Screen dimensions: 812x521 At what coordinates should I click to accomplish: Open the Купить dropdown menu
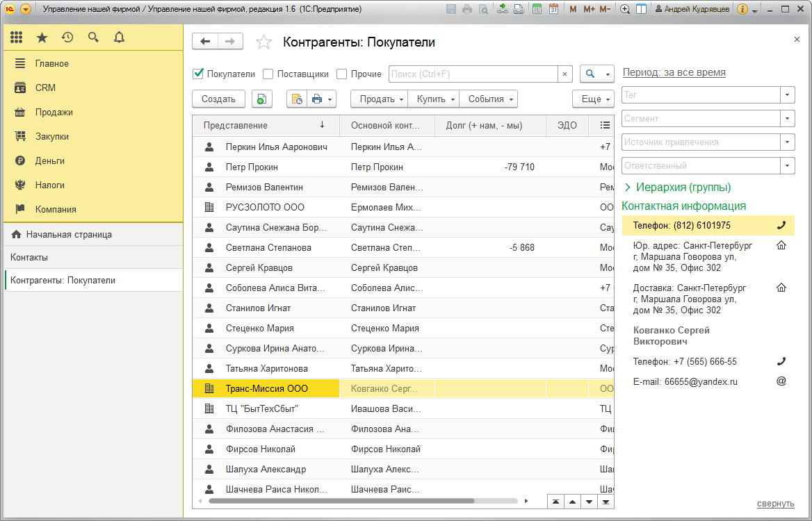(433, 99)
